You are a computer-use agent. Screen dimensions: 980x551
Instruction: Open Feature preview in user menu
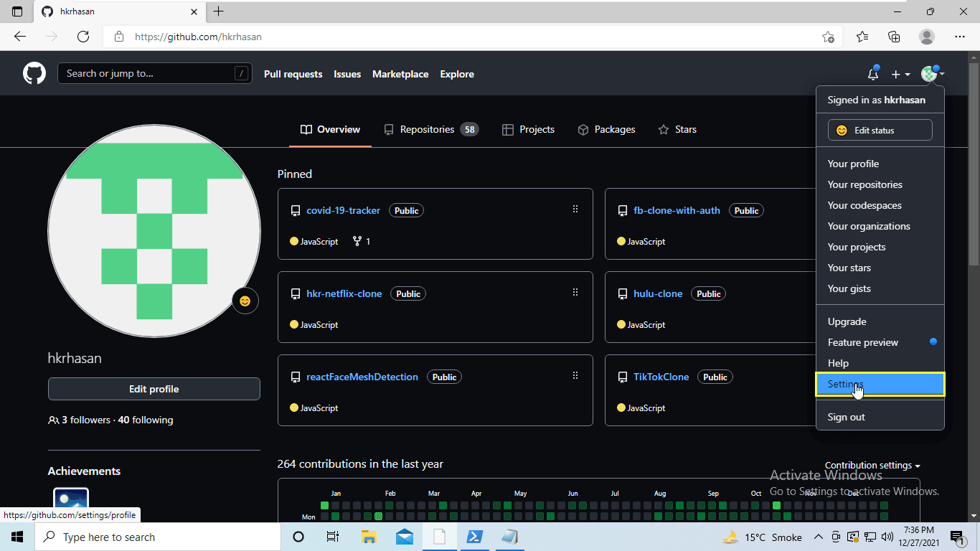(880, 342)
